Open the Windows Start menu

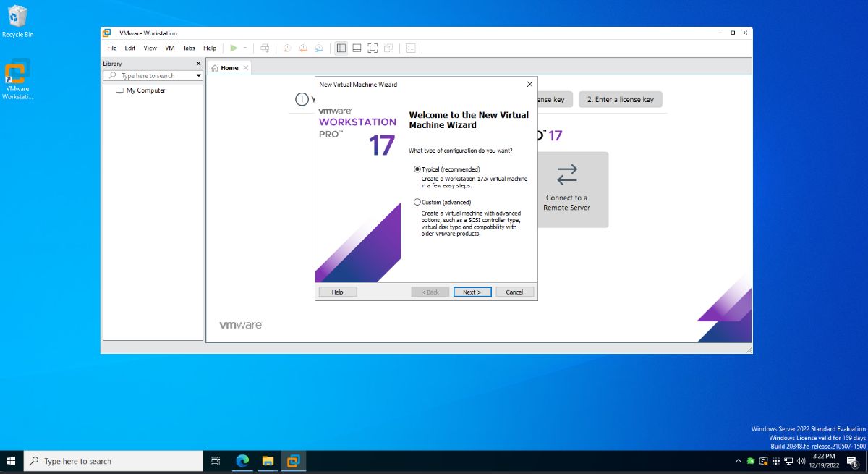coord(12,461)
